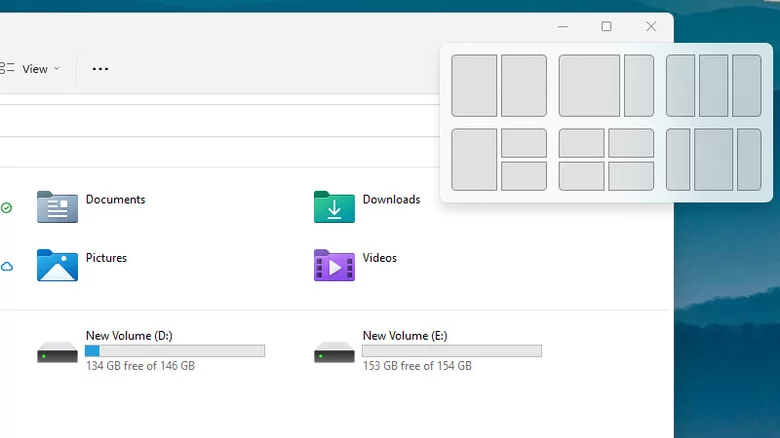Click the green sync checkmark status icon

(7, 208)
